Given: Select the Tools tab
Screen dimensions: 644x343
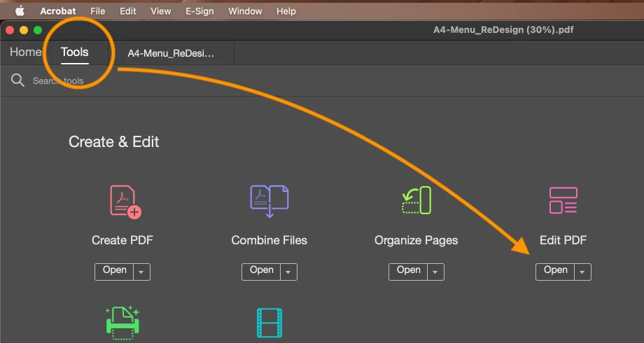Looking at the screenshot, I should click(75, 52).
